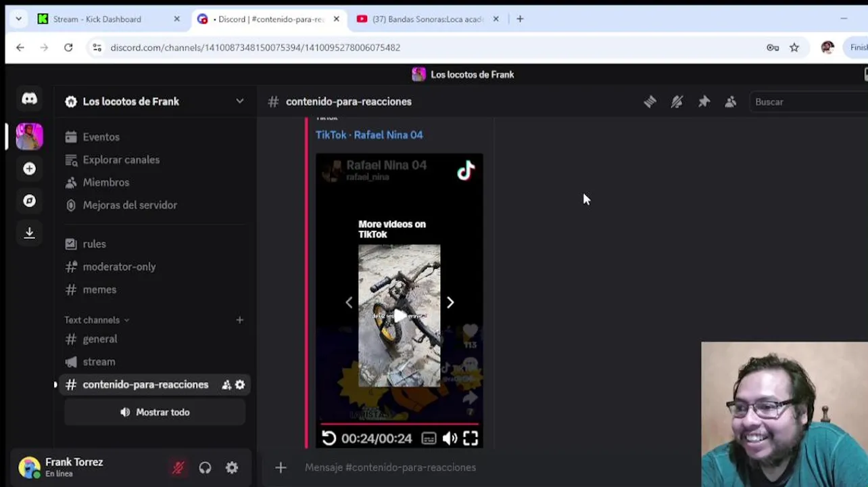Mute the TikTok video volume
The width and height of the screenshot is (868, 487).
pos(450,438)
